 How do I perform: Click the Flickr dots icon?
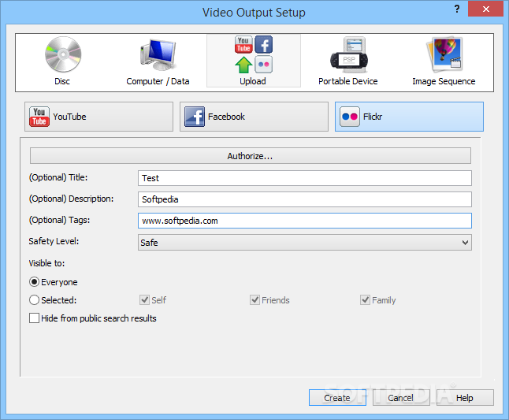pos(350,117)
